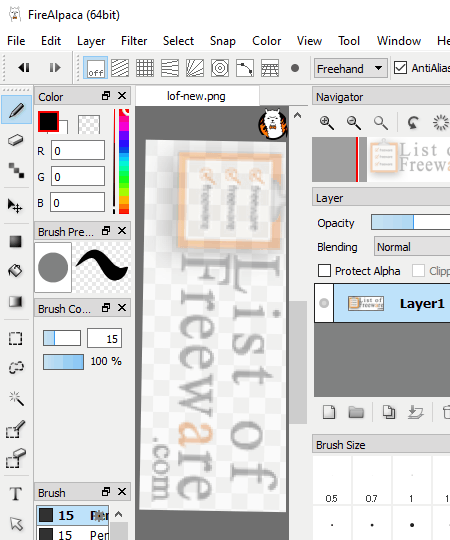
Task: Select the Move tool
Action: [15, 206]
